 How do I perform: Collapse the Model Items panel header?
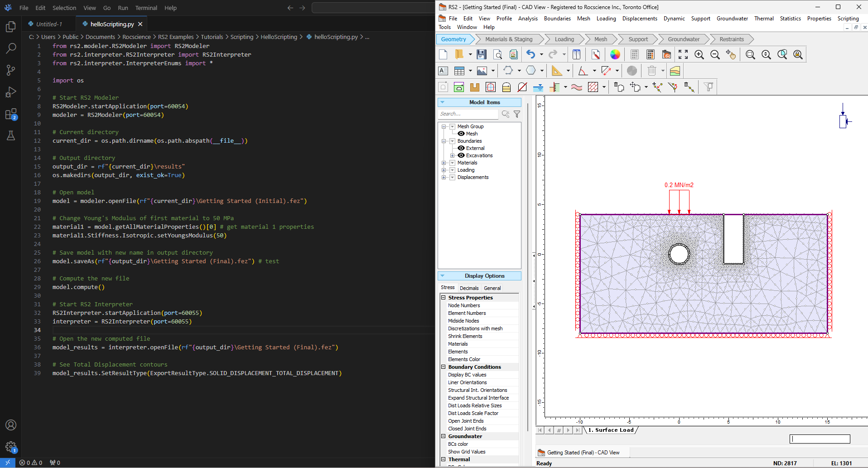(x=479, y=102)
